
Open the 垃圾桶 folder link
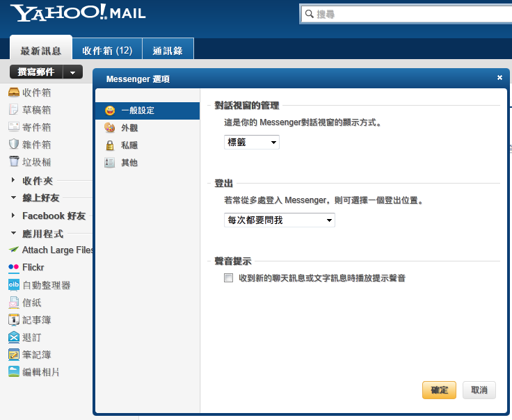tap(37, 162)
